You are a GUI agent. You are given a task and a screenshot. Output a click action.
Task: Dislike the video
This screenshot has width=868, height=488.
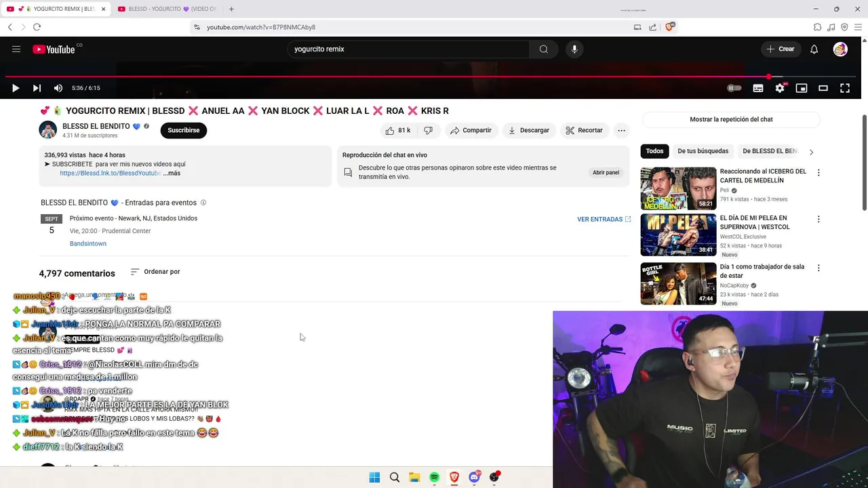(428, 130)
